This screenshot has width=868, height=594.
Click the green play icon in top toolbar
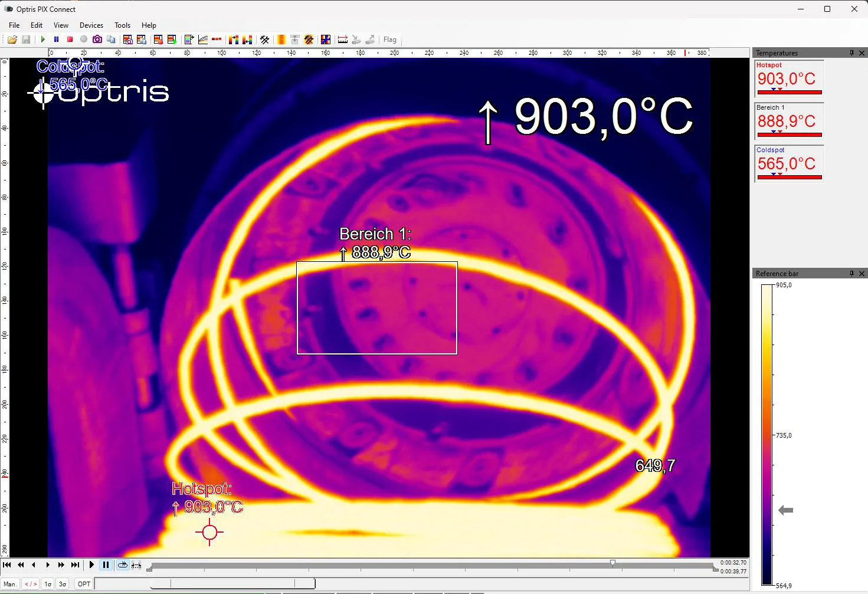coord(42,40)
